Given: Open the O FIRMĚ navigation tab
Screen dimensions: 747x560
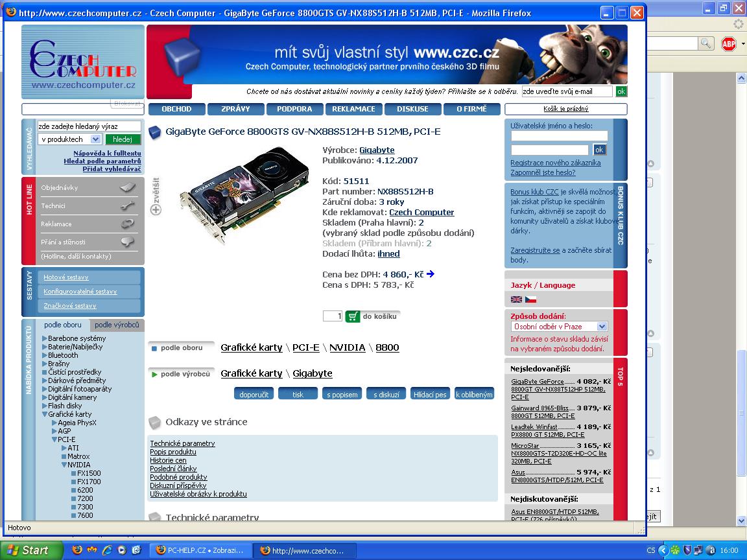Looking at the screenshot, I should 471,109.
